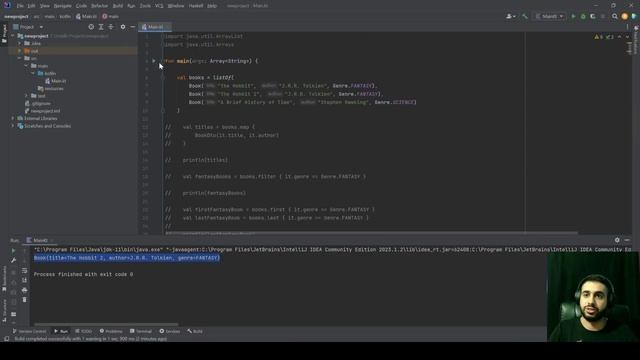The width and height of the screenshot is (640, 360).
Task: Open the TODO tool window
Action: [x=83, y=331]
